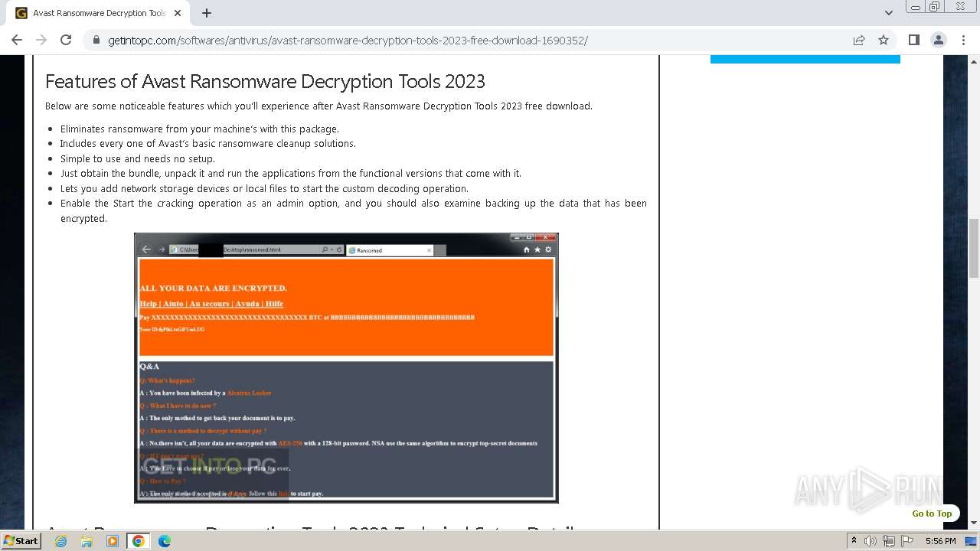Click the browser Forward arrow

tap(41, 40)
